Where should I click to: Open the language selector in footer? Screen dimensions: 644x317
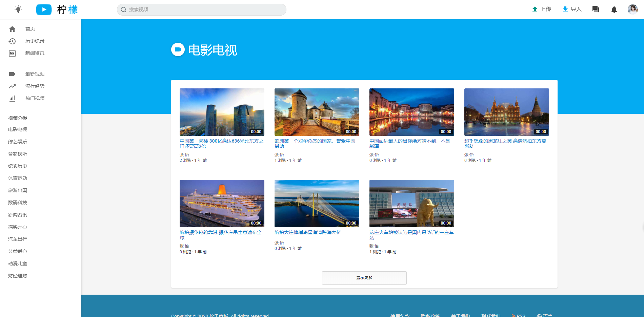544,315
